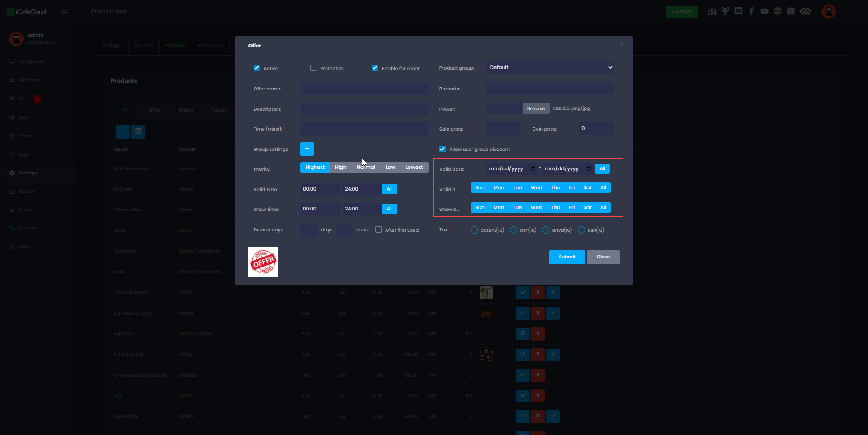The width and height of the screenshot is (868, 435).
Task: Set priority to Low
Action: tap(390, 167)
